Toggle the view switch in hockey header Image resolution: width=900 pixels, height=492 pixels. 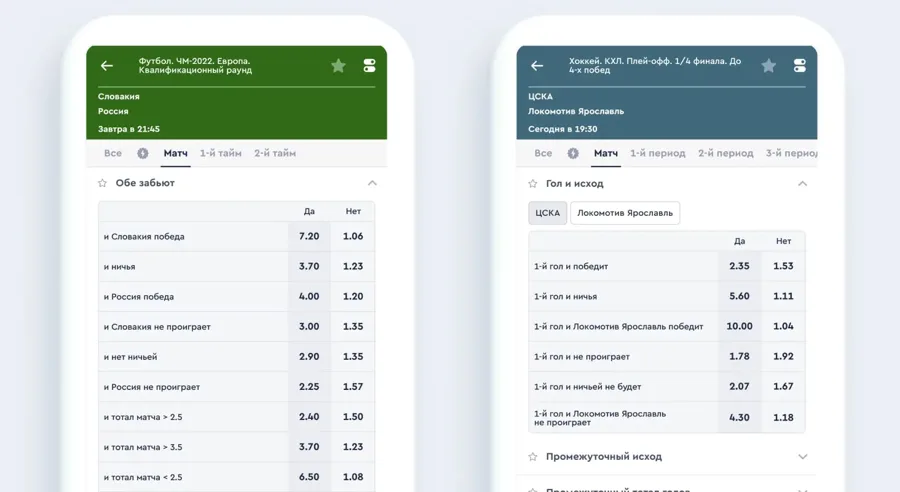pyautogui.click(x=800, y=66)
